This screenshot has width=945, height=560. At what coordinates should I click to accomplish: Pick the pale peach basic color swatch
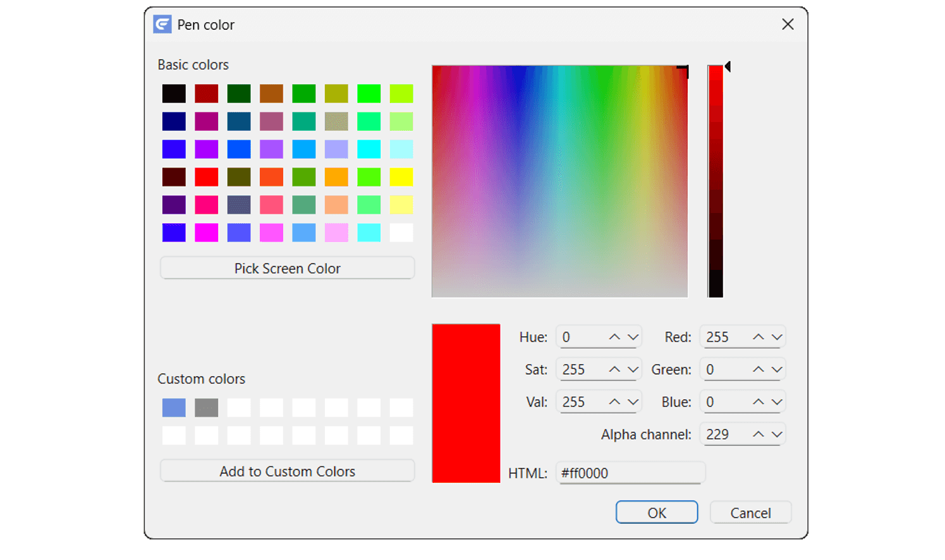[x=336, y=205]
